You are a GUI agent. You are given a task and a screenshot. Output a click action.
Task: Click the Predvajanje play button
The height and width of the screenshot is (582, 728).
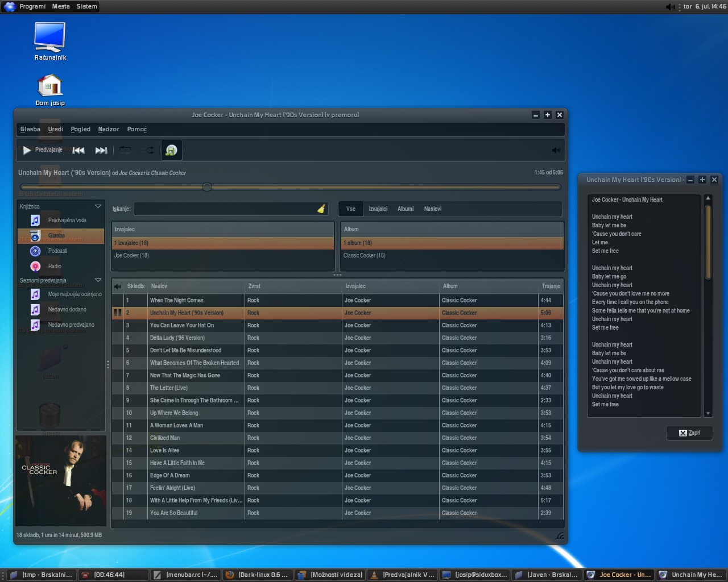(x=42, y=150)
